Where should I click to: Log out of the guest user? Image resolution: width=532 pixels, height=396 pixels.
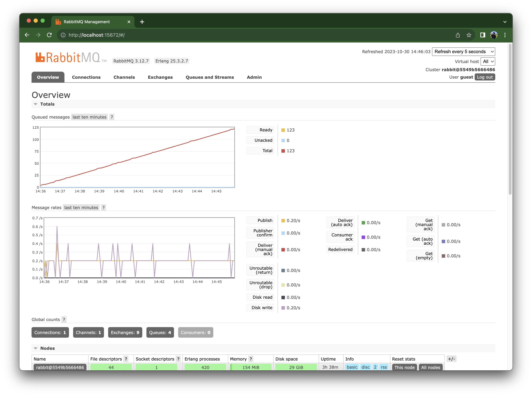coord(485,77)
